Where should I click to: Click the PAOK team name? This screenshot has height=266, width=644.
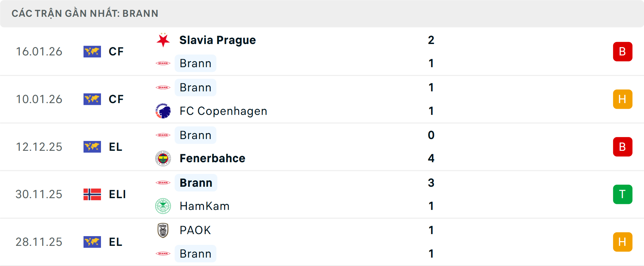[x=195, y=230]
